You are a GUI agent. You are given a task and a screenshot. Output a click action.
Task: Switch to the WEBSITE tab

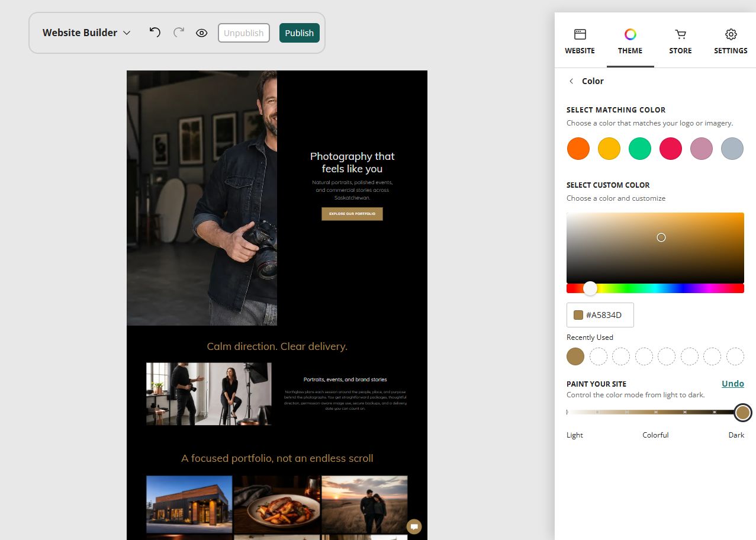click(x=580, y=41)
